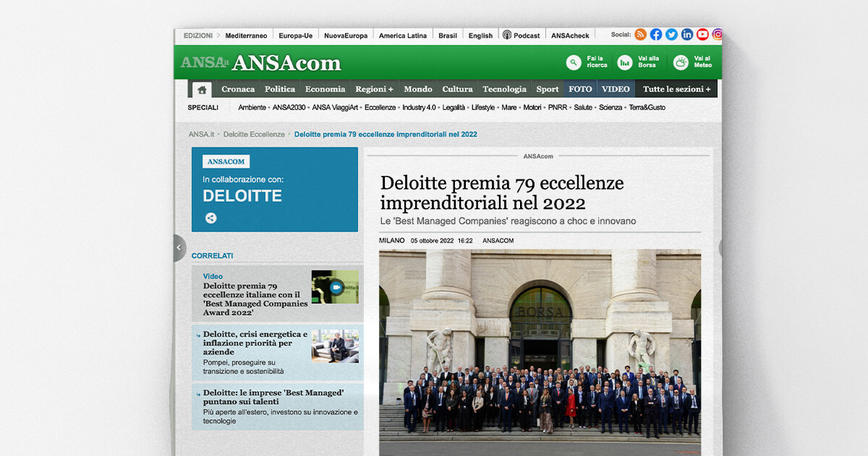Open the Legalità special
Screen dimensions: 868x456
(454, 107)
